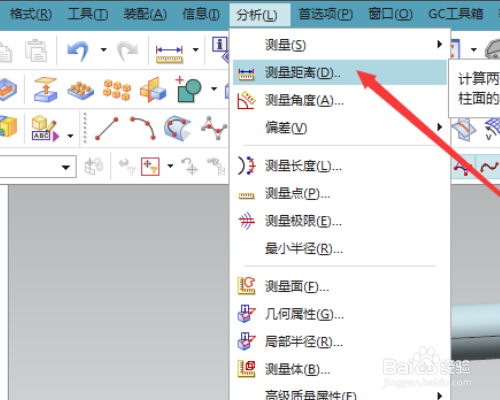Viewport: 500px width, 400px height.
Task: Open the 装配(A) menu
Action: 145,14
